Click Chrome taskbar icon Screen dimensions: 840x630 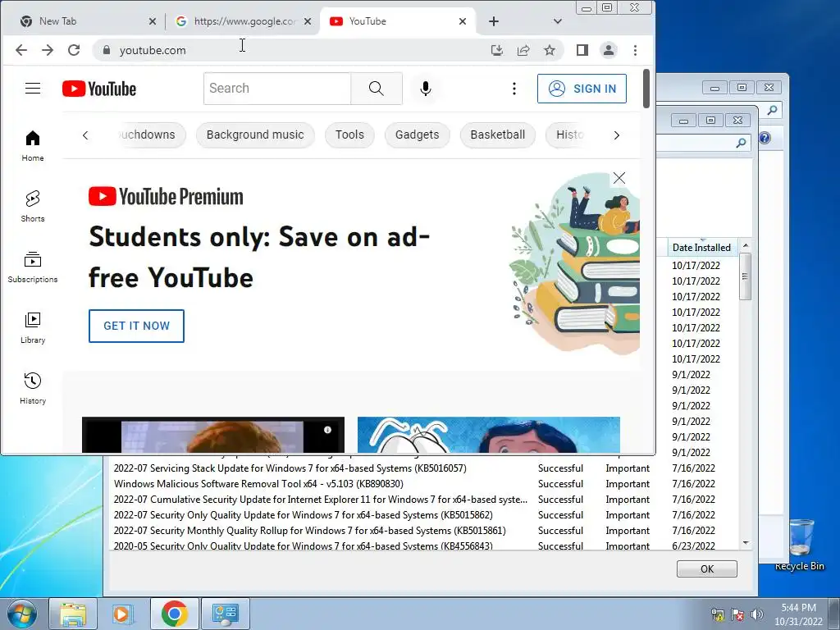(x=174, y=614)
